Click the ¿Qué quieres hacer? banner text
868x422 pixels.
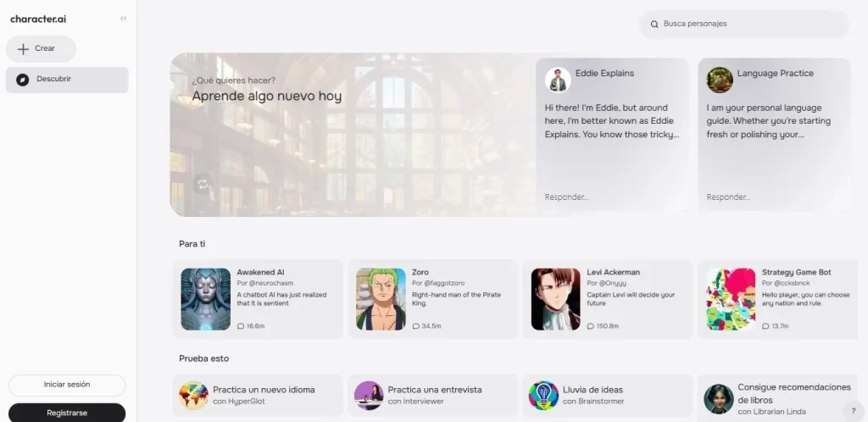(234, 81)
